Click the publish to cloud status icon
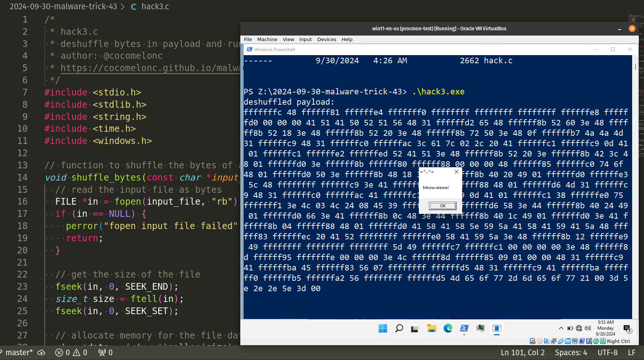 tap(41, 353)
